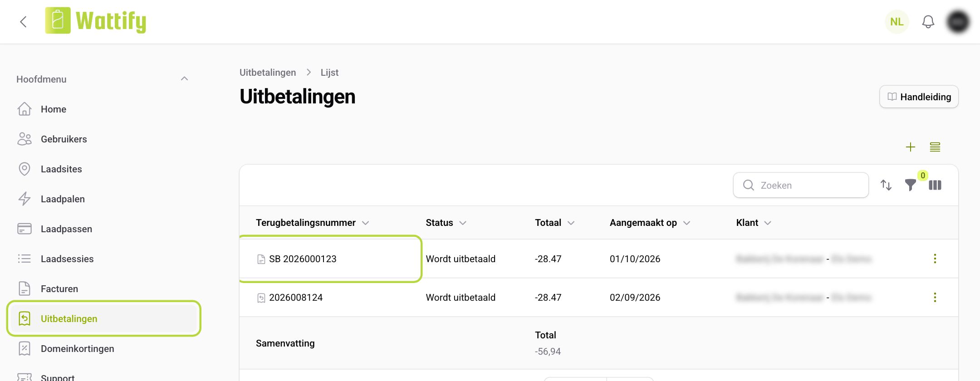The image size is (980, 381).
Task: Click the back arrow icon
Action: click(x=24, y=22)
